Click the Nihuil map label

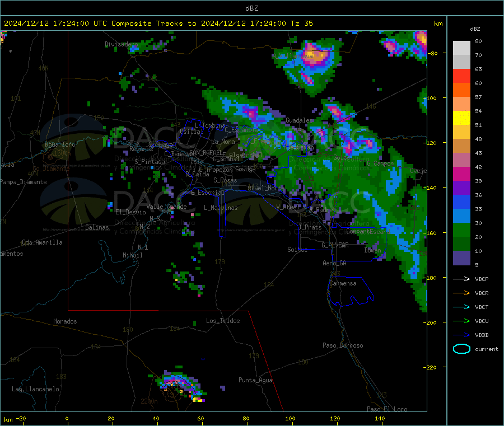[x=132, y=255]
